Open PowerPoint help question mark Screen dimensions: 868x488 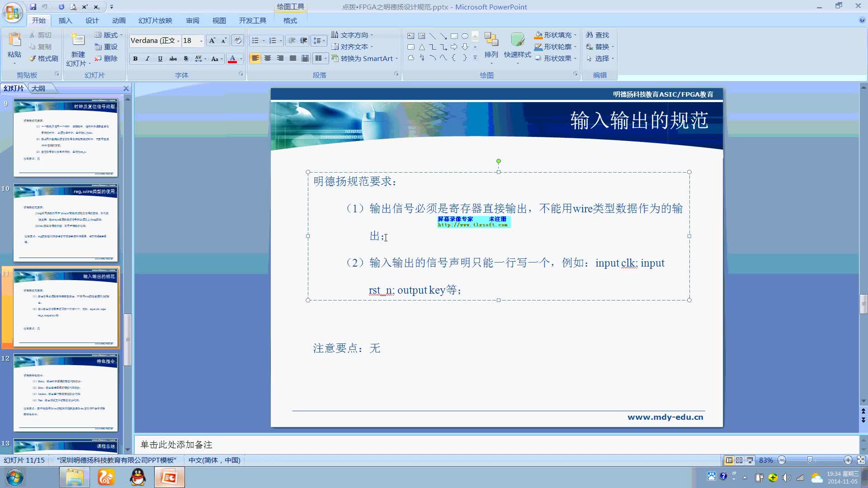coord(862,20)
